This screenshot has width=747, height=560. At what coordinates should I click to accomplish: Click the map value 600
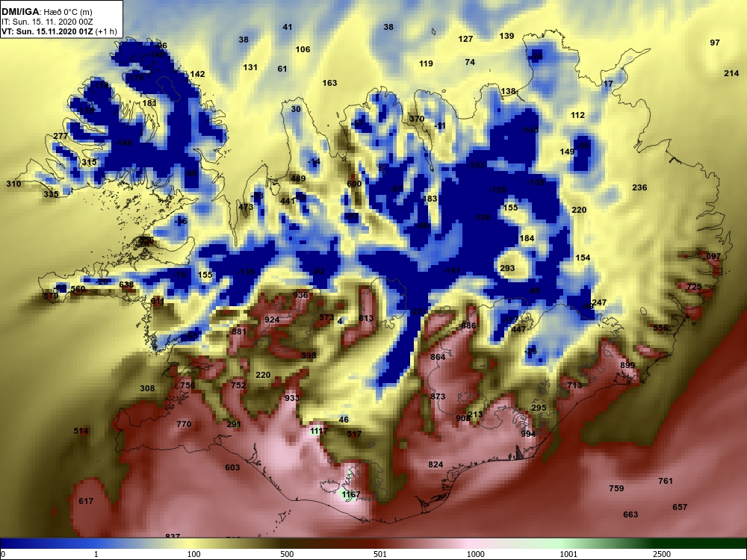[x=354, y=184]
